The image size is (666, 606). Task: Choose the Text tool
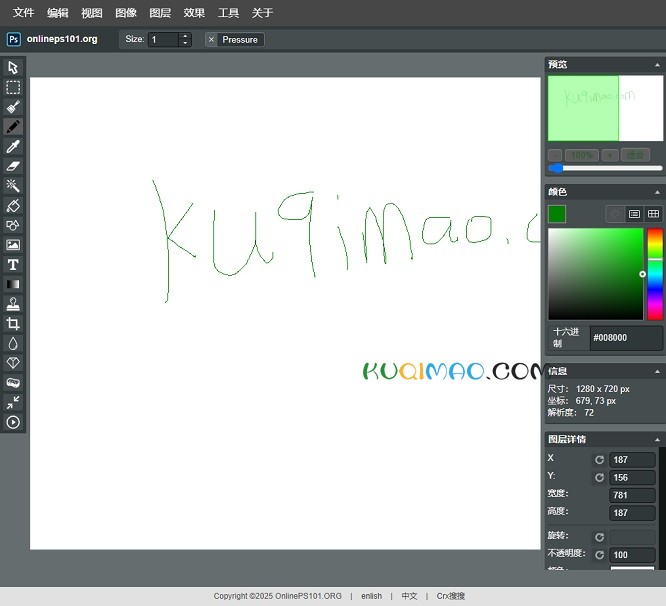[13, 264]
